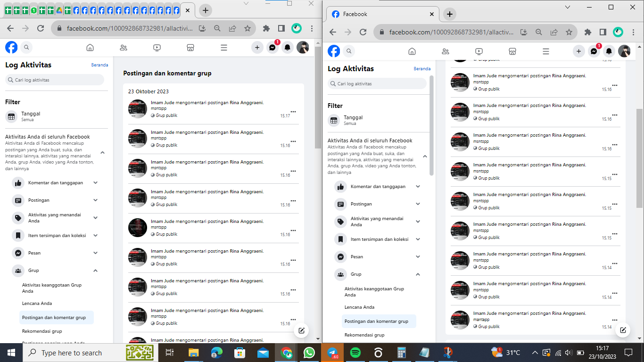Expand Postingan section in right window

(418, 204)
